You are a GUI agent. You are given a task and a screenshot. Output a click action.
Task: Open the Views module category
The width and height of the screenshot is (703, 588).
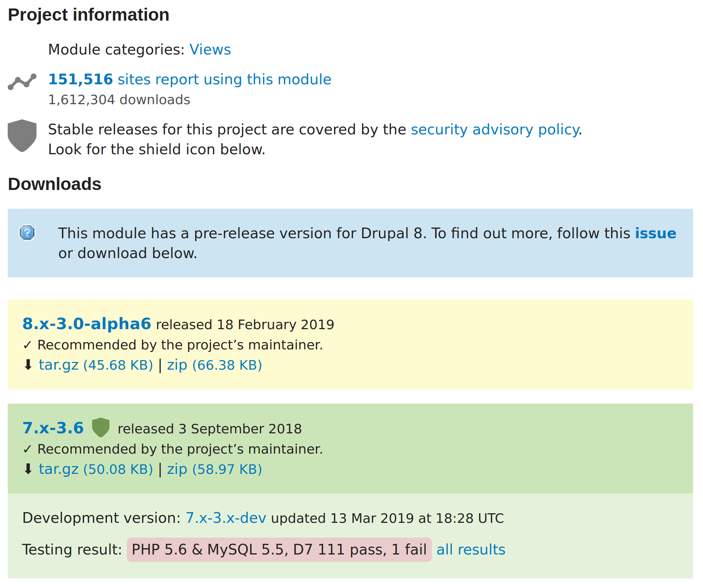210,49
